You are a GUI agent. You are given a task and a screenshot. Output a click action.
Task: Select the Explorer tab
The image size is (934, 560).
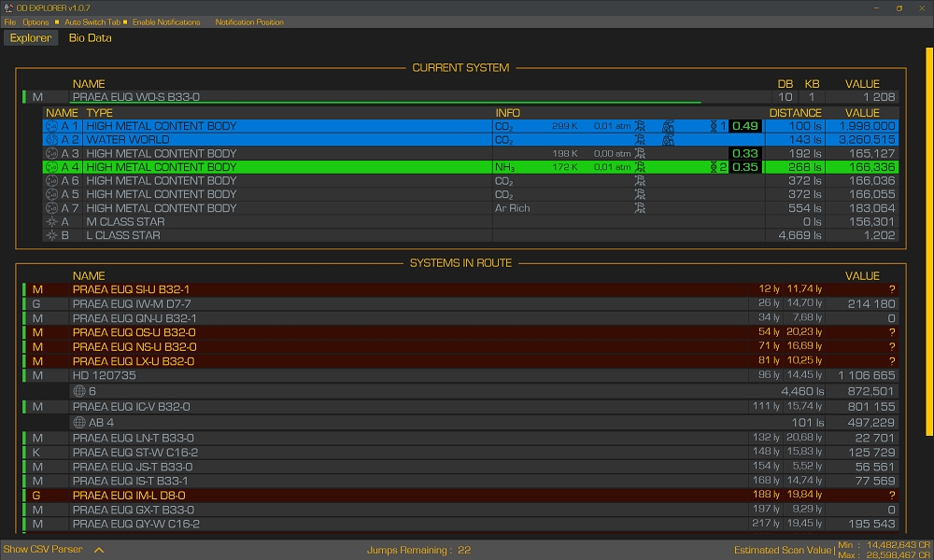31,38
